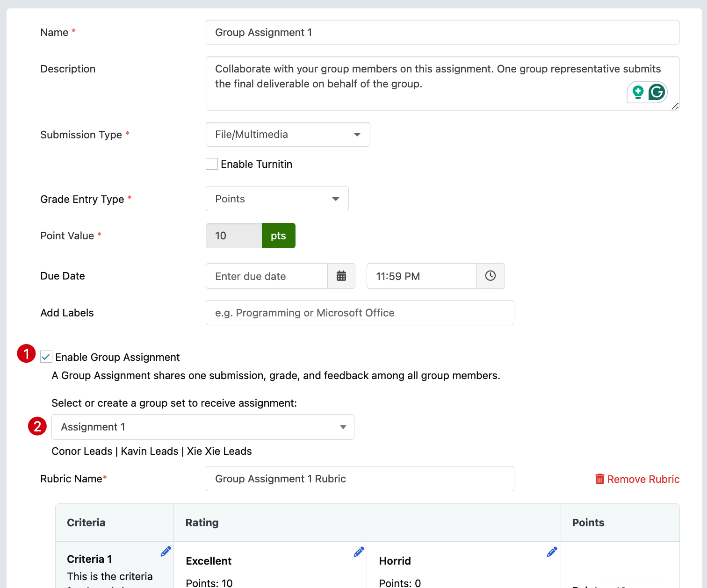Uncheck Enable Group Assignment checkbox

(46, 357)
